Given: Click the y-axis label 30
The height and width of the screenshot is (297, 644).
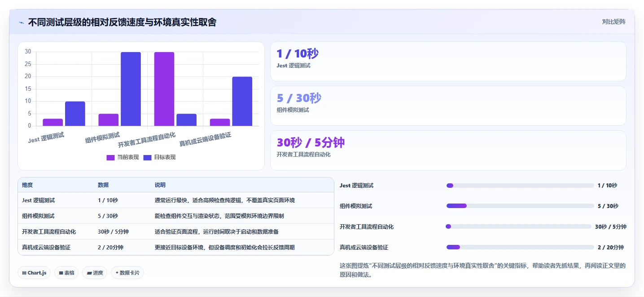Looking at the screenshot, I should click(x=28, y=52).
